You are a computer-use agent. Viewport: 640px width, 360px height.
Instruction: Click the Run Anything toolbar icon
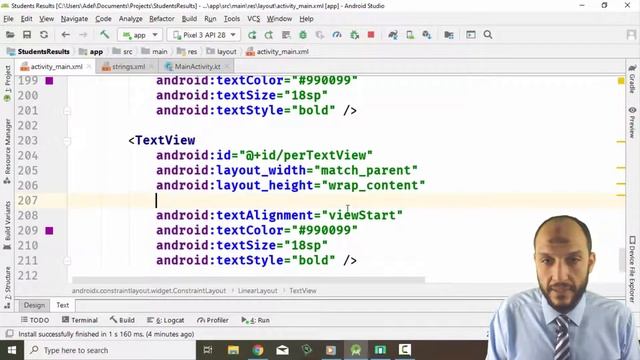(471, 35)
